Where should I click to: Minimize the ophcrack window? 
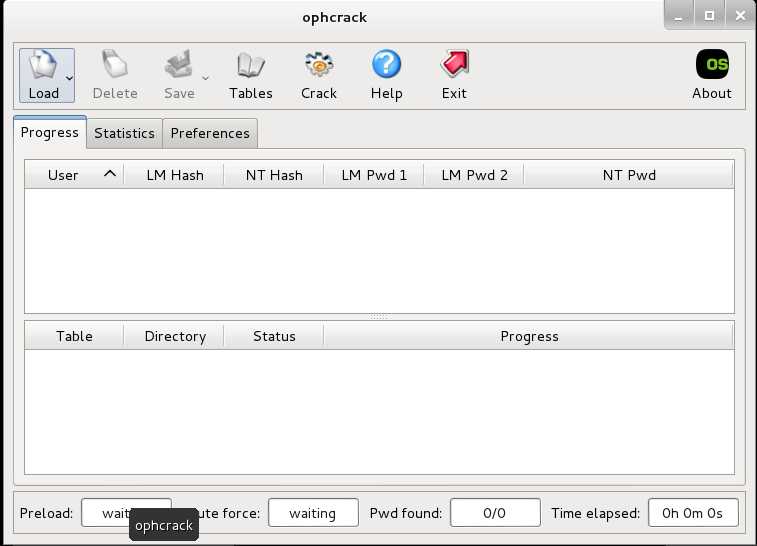(x=679, y=15)
